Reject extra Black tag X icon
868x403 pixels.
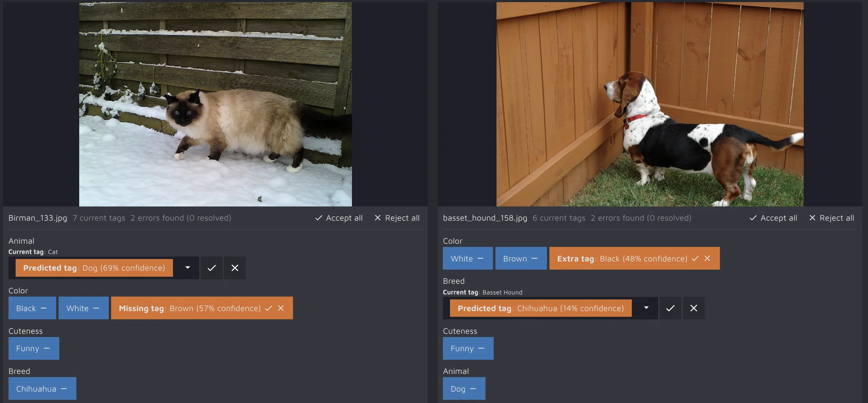point(707,259)
